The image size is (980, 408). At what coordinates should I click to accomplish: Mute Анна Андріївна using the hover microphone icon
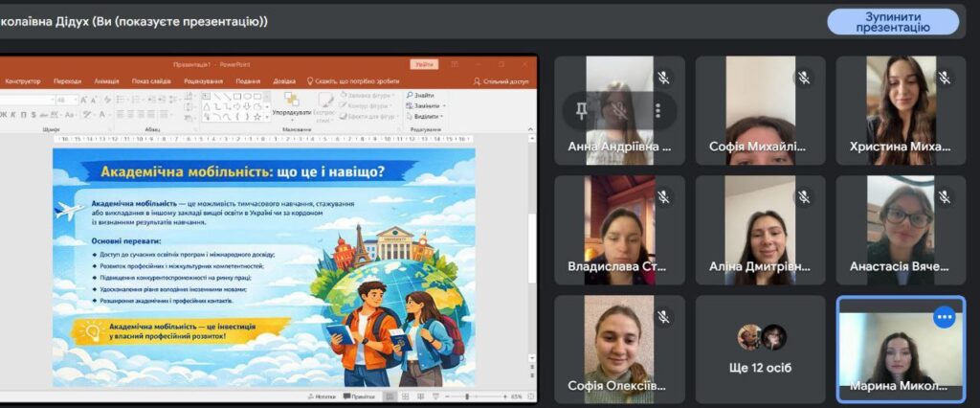(619, 111)
